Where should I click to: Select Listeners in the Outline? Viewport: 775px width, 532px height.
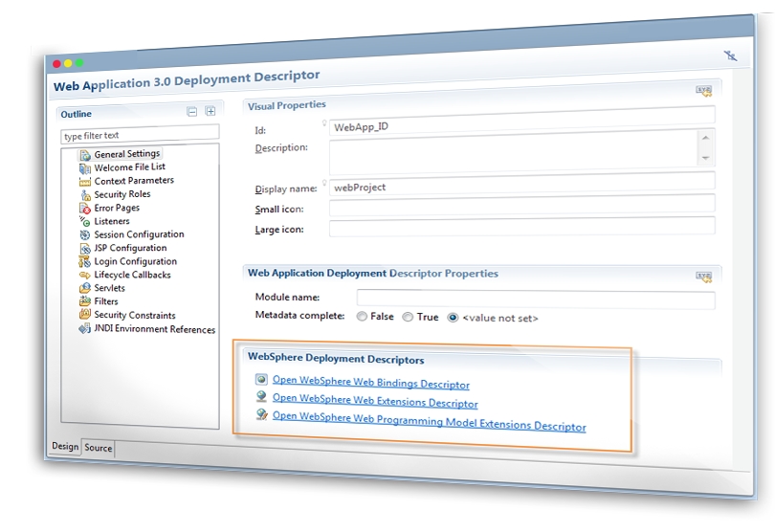click(x=112, y=221)
